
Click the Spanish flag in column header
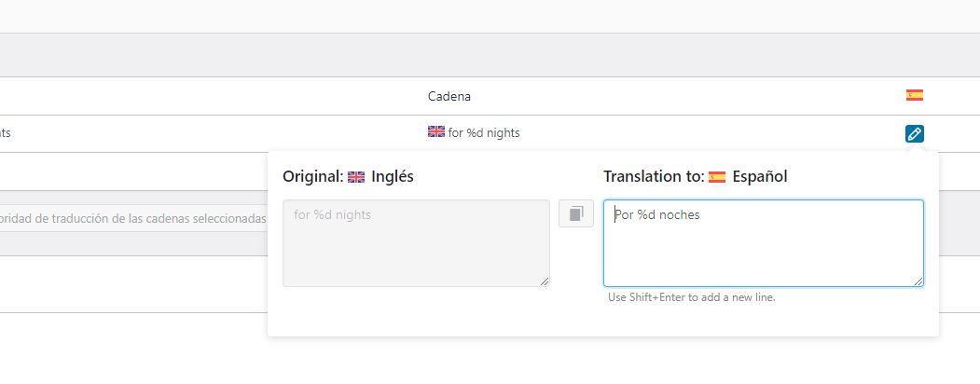coord(914,95)
